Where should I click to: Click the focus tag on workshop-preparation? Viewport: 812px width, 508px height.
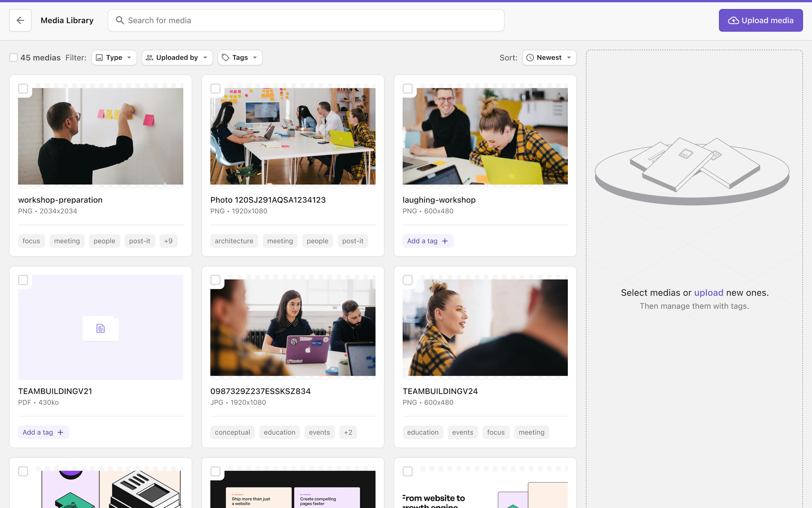pyautogui.click(x=31, y=241)
